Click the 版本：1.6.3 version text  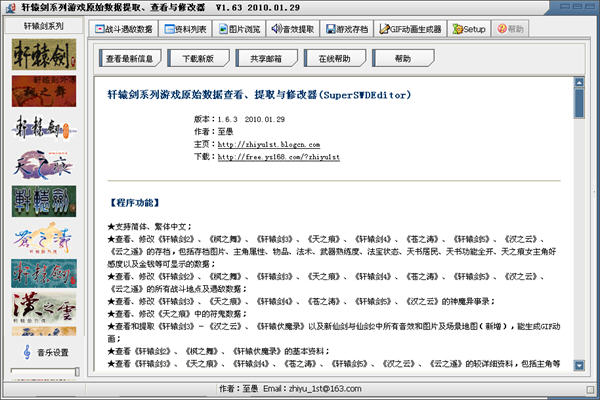tap(240, 119)
